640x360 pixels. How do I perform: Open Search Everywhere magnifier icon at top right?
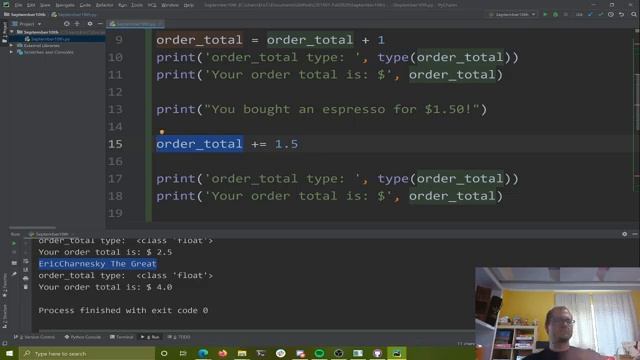click(x=633, y=14)
